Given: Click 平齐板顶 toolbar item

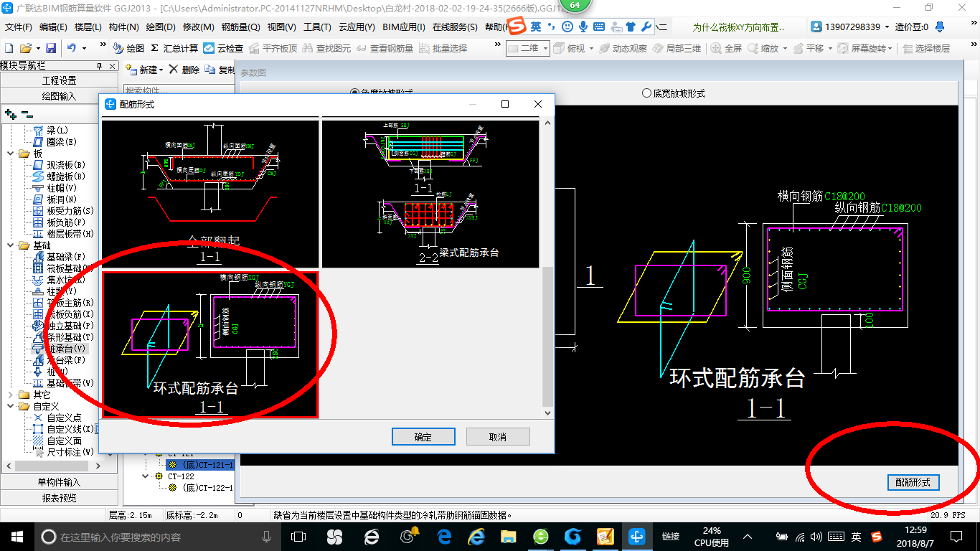Looking at the screenshot, I should pos(273,48).
